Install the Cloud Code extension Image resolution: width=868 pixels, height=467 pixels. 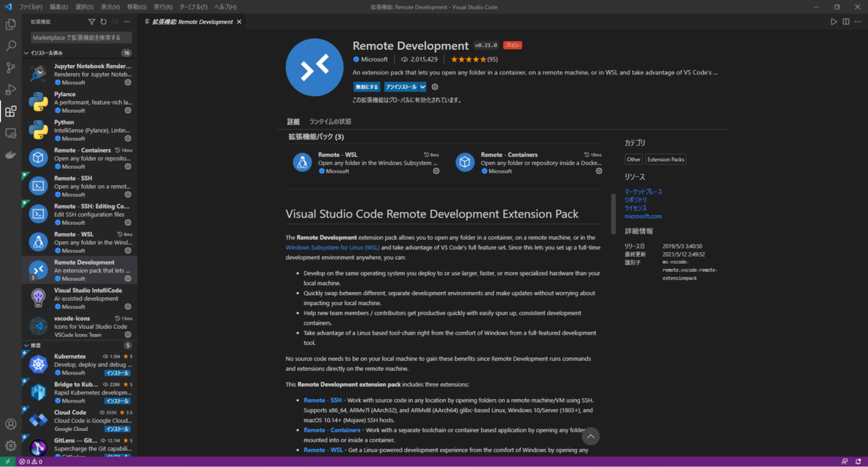117,429
